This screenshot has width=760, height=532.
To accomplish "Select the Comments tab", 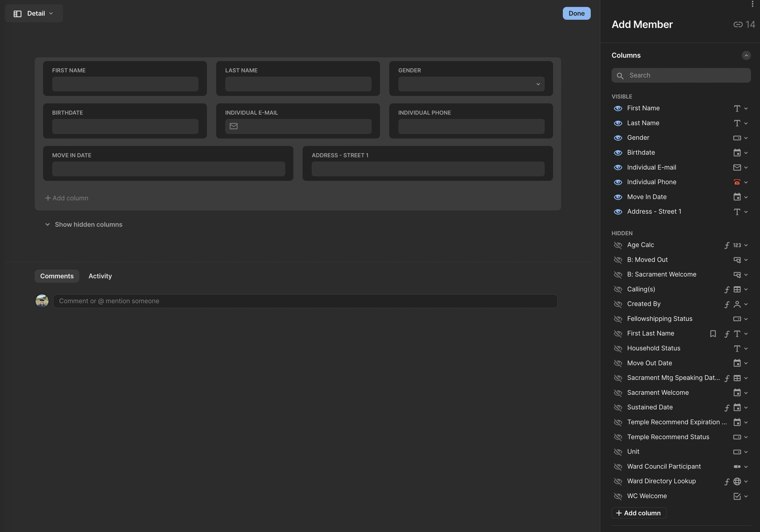I will 57,276.
